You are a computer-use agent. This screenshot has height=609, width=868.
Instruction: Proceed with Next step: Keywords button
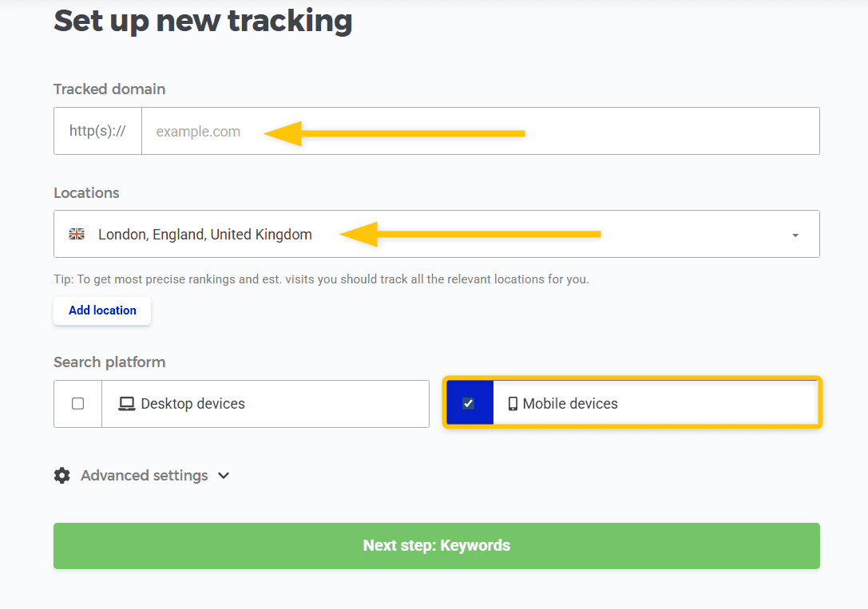tap(436, 546)
